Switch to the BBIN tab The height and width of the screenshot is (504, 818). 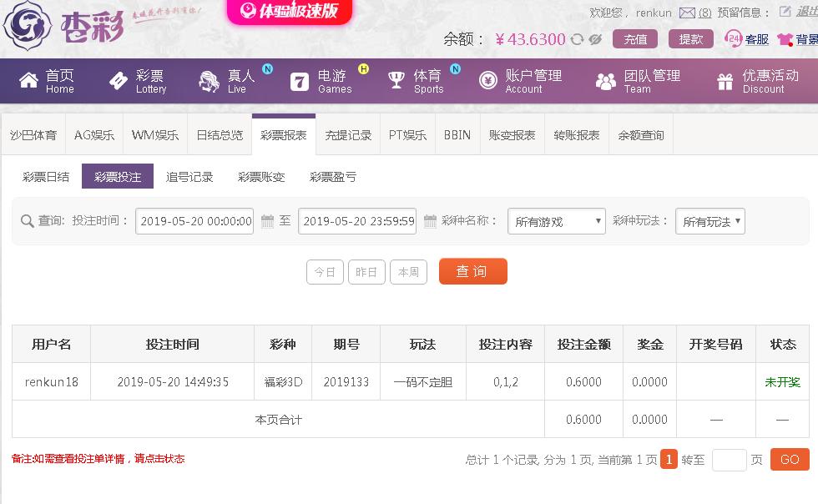point(457,135)
